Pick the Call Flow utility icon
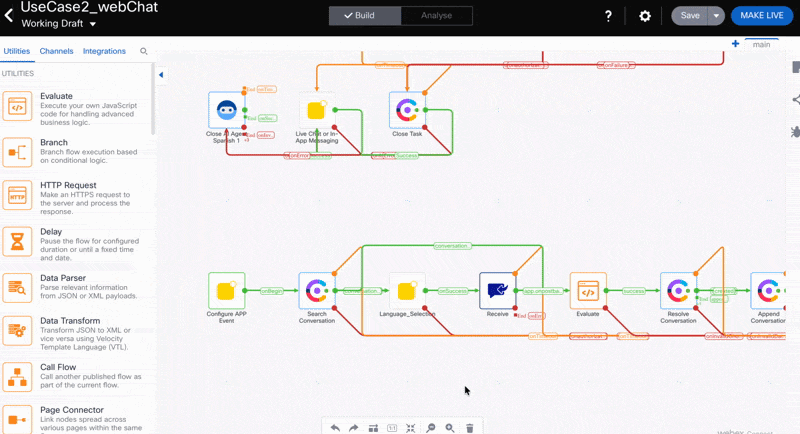The width and height of the screenshot is (800, 434). pos(17,377)
